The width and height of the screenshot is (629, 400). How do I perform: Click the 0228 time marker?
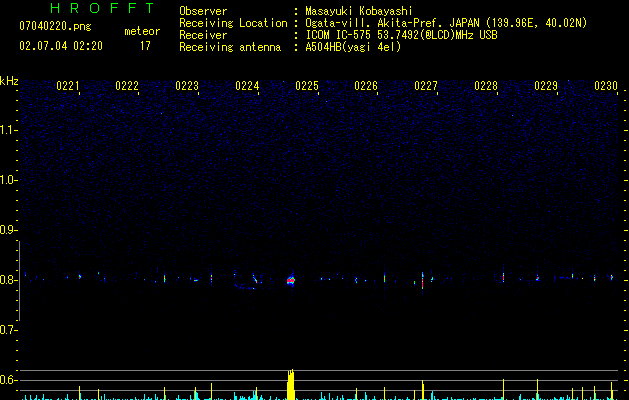click(486, 86)
